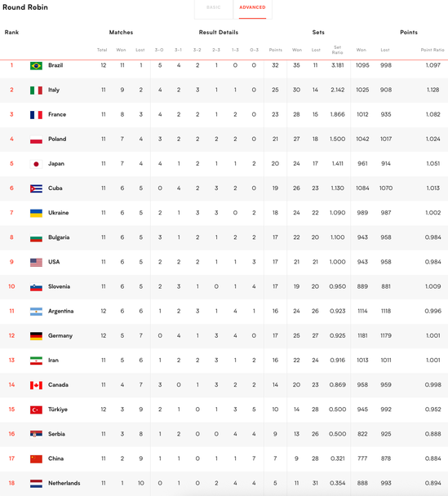Open the France team link
This screenshot has height=496, width=448.
pyautogui.click(x=57, y=114)
